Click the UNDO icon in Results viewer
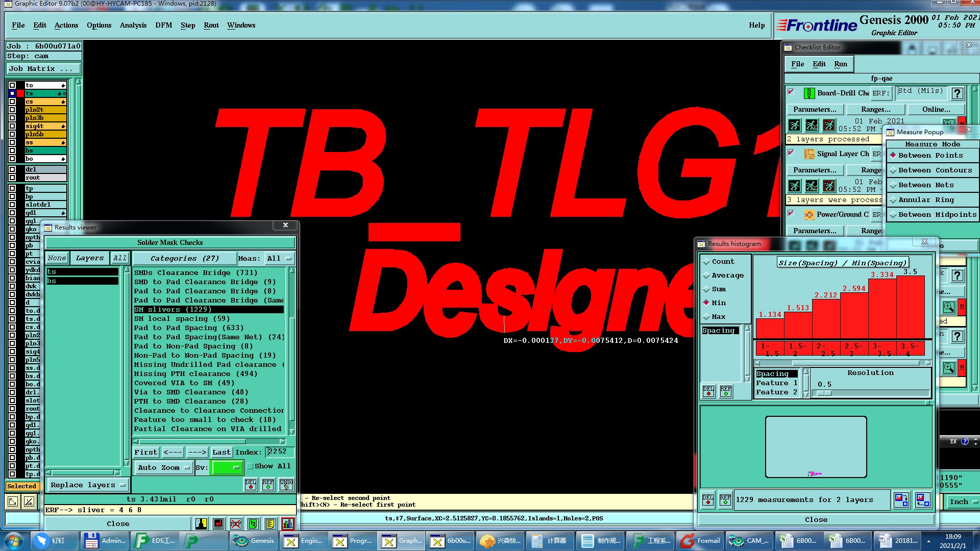Viewport: 980px width, 551px height. (286, 484)
